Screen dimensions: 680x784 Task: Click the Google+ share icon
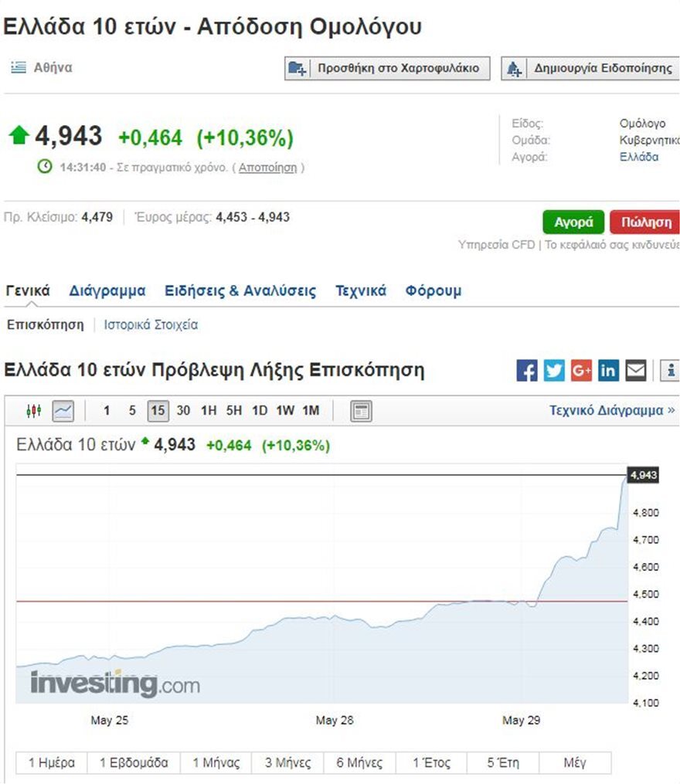tap(581, 371)
